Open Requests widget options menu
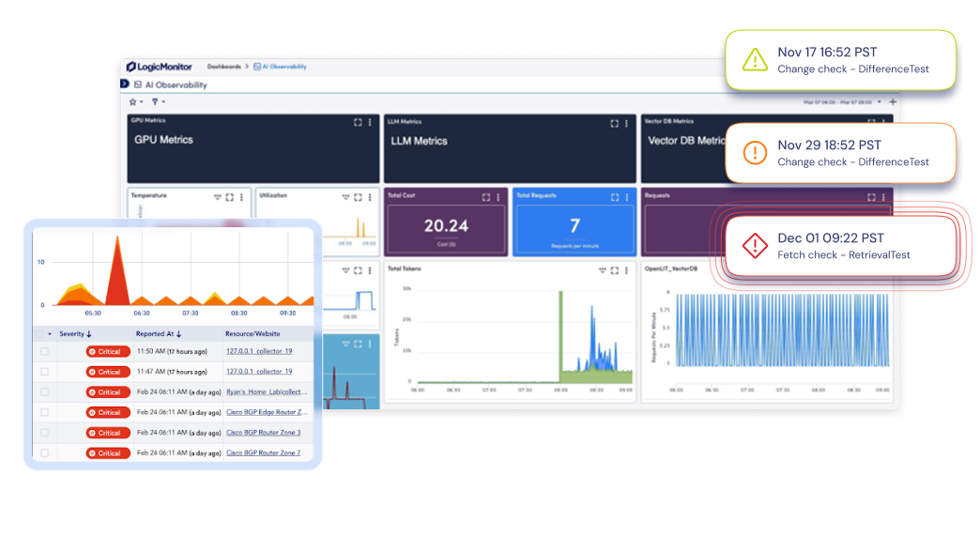This screenshot has width=980, height=552. [883, 197]
